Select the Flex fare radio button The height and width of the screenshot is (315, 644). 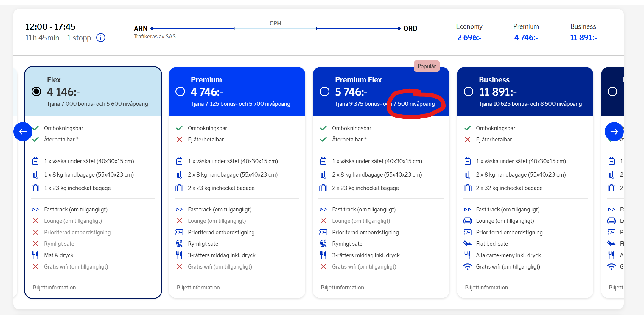tap(36, 91)
